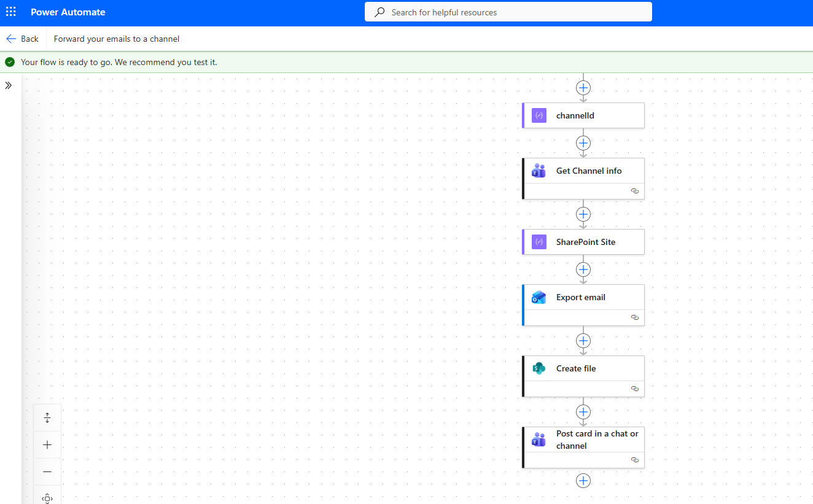Click connection link icon on Get Channel info
The width and height of the screenshot is (813, 504).
635,192
